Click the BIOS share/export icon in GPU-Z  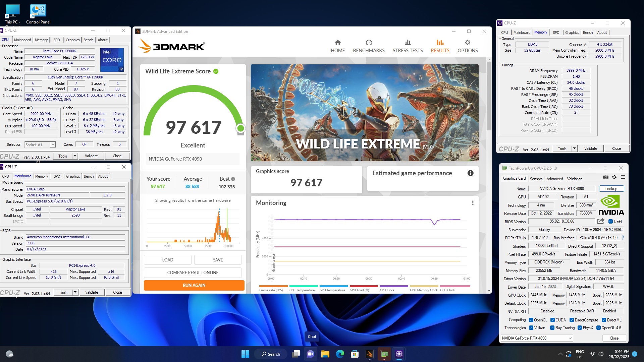[x=601, y=221]
